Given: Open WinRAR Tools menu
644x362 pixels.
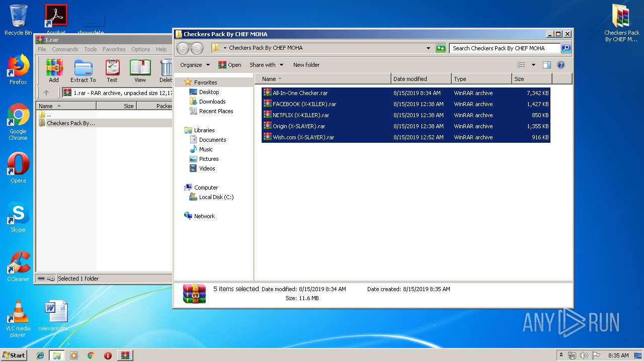Looking at the screenshot, I should [91, 49].
